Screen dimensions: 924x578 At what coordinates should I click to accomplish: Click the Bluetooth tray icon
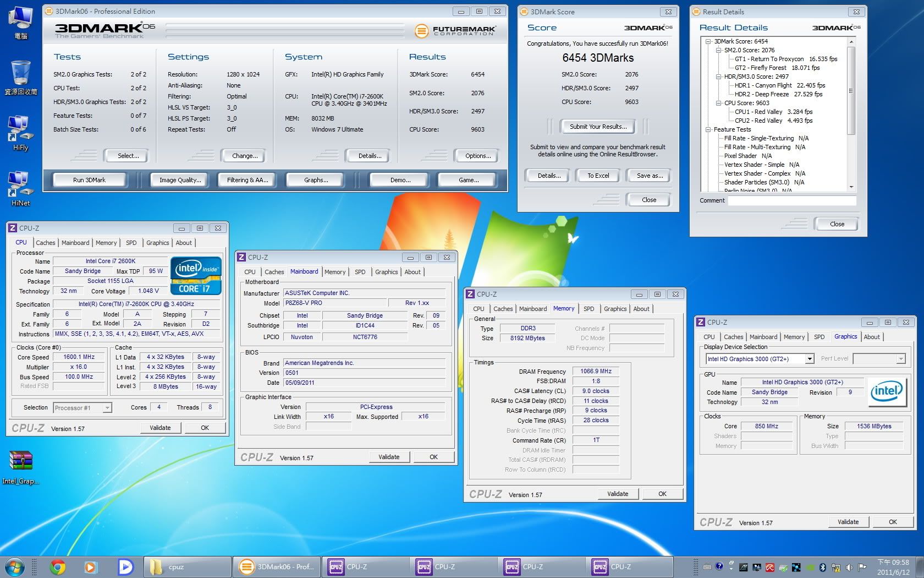[x=823, y=567]
